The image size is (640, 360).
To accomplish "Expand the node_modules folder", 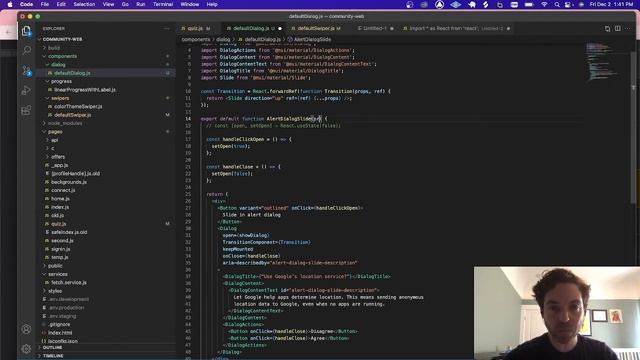I will [65, 123].
